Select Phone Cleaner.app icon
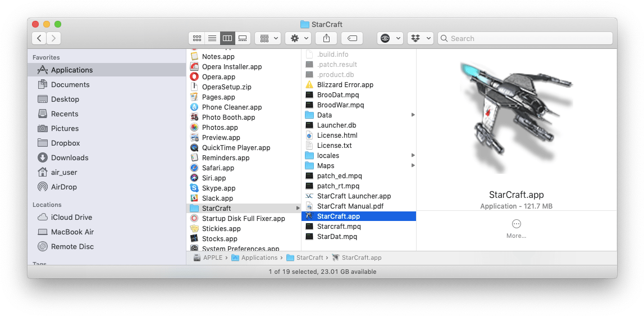 (195, 107)
